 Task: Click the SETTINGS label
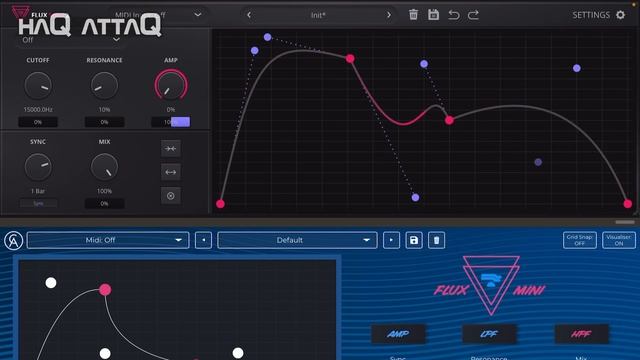click(x=591, y=15)
